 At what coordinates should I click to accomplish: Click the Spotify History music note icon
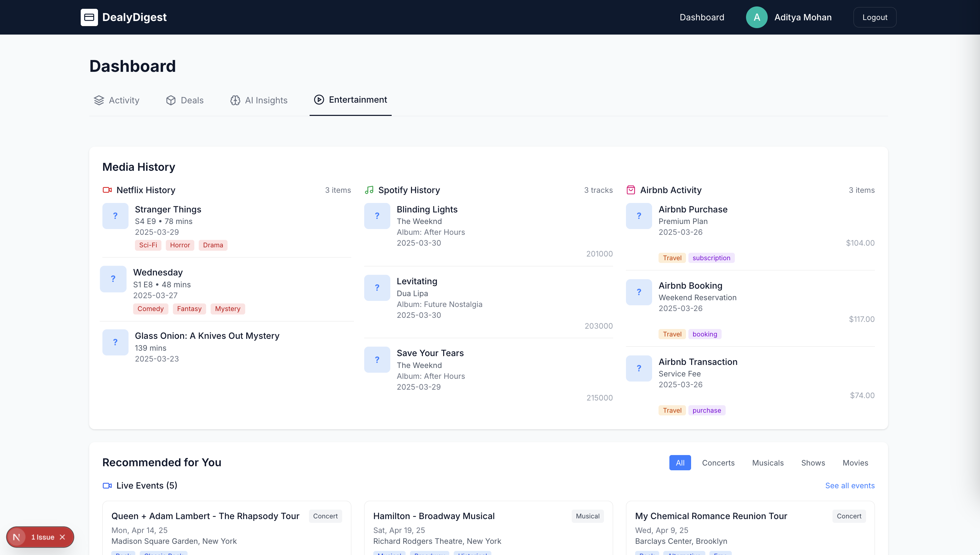pos(369,190)
